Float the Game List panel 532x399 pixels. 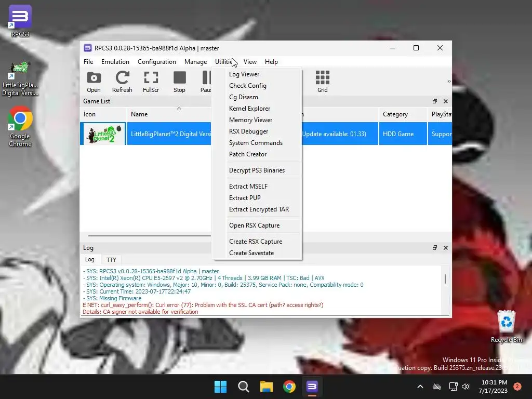pyautogui.click(x=435, y=101)
